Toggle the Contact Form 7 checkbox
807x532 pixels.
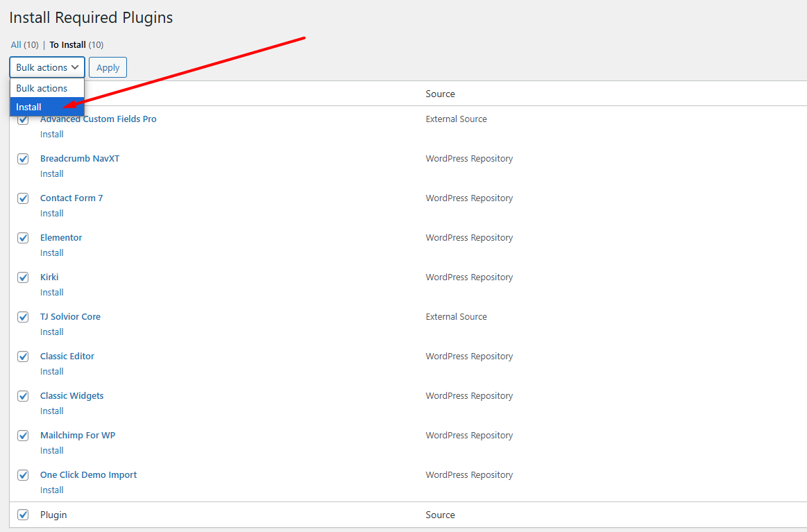[x=23, y=198]
